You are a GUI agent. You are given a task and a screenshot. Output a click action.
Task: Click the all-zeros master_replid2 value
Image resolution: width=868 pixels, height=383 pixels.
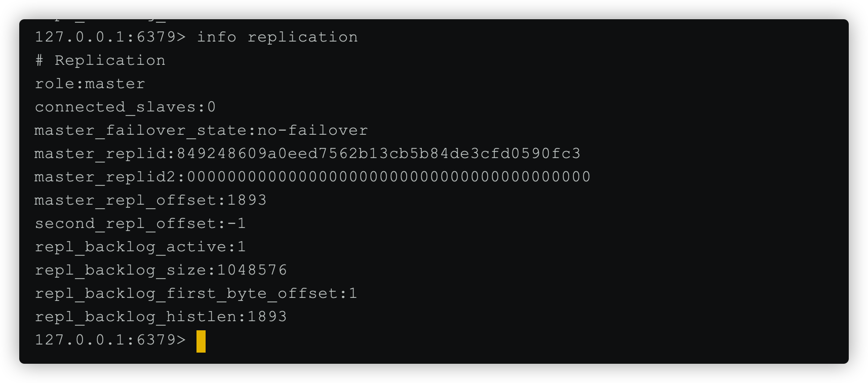(388, 177)
